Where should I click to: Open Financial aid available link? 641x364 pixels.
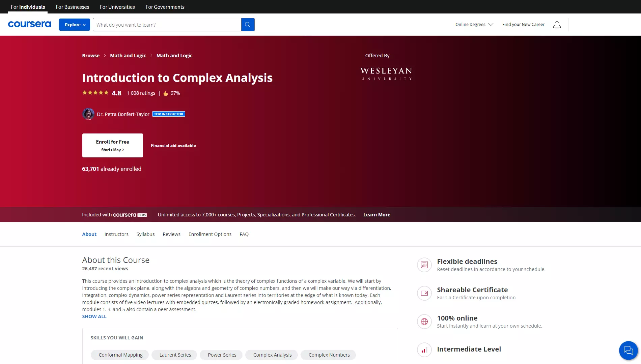pos(173,146)
